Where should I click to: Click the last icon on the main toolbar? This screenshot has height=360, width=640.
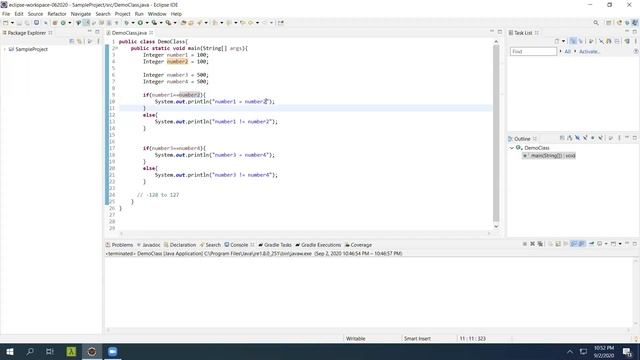[x=281, y=23]
